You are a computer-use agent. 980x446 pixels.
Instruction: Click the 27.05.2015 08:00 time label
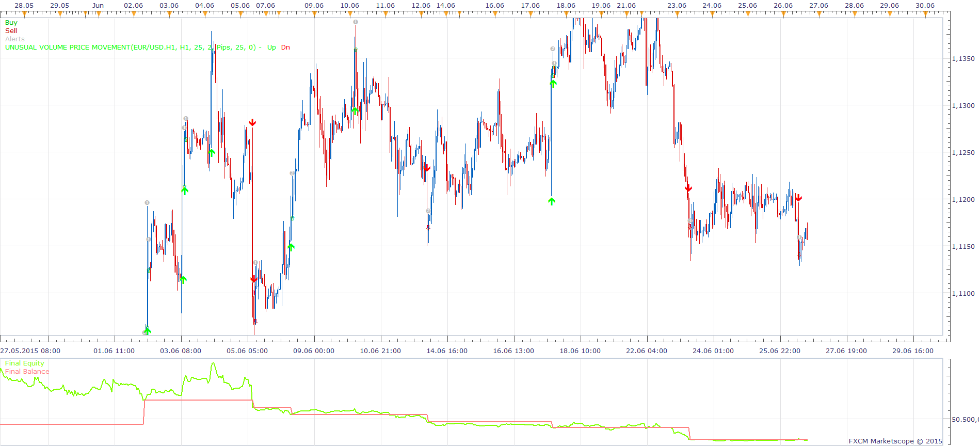point(30,351)
